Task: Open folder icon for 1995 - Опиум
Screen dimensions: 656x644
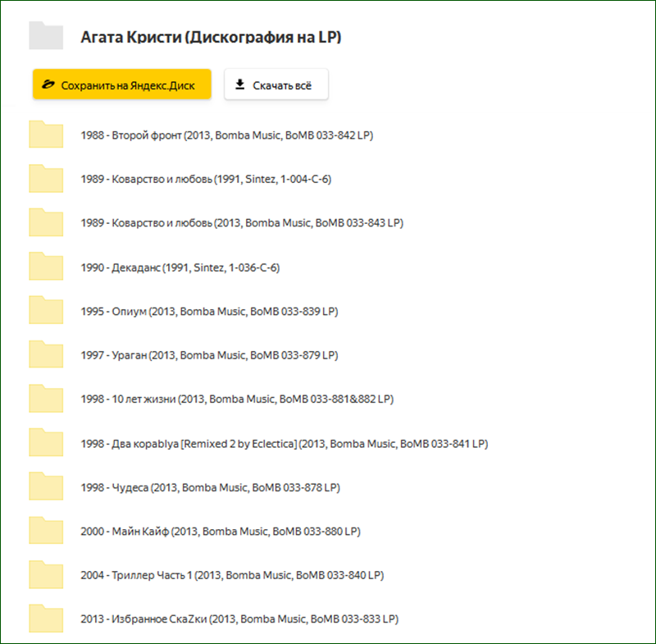Action: pos(46,310)
